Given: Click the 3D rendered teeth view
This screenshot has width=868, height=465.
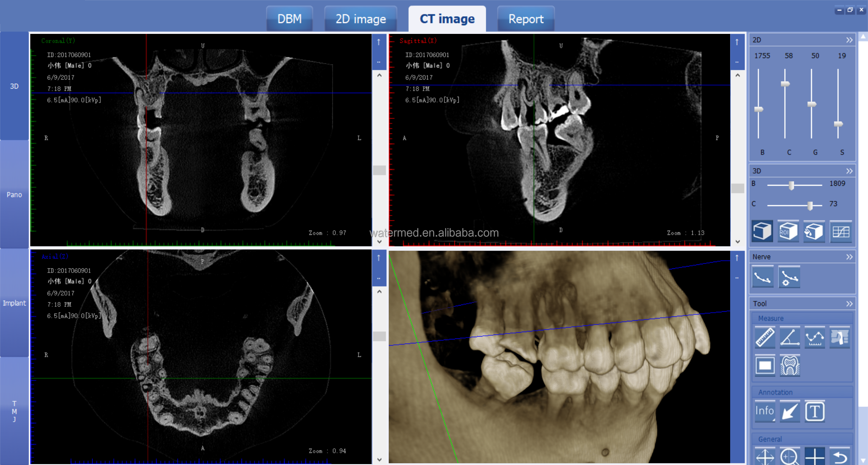Looking at the screenshot, I should pyautogui.click(x=559, y=357).
